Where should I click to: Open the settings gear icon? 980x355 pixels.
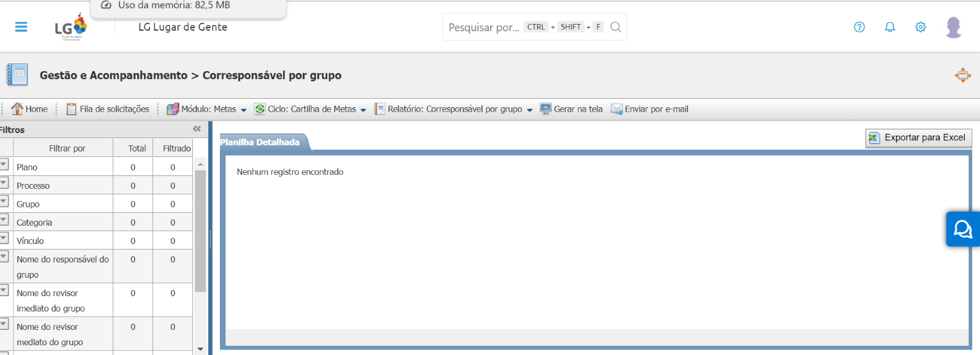point(921,27)
